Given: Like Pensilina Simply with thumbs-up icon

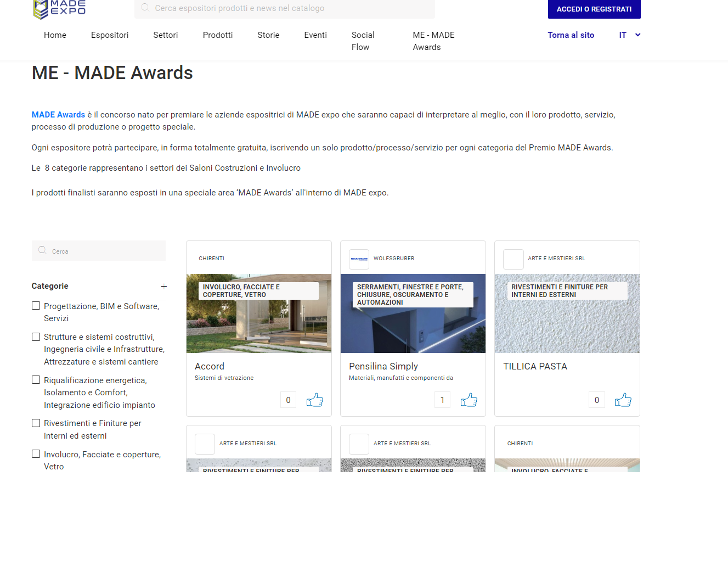Looking at the screenshot, I should [469, 400].
